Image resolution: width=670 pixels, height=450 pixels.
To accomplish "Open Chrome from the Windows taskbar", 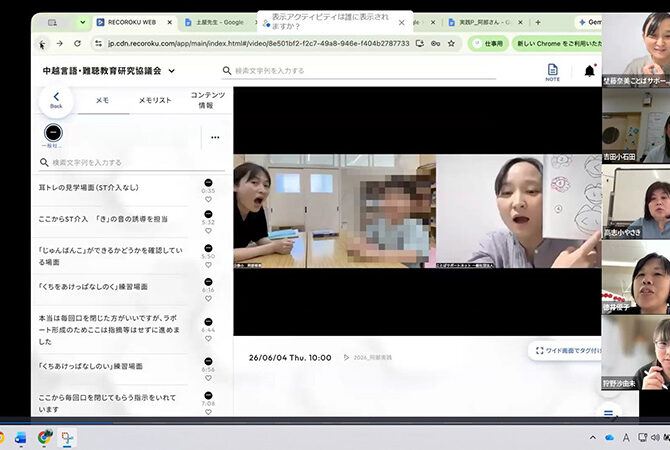I will [44, 437].
